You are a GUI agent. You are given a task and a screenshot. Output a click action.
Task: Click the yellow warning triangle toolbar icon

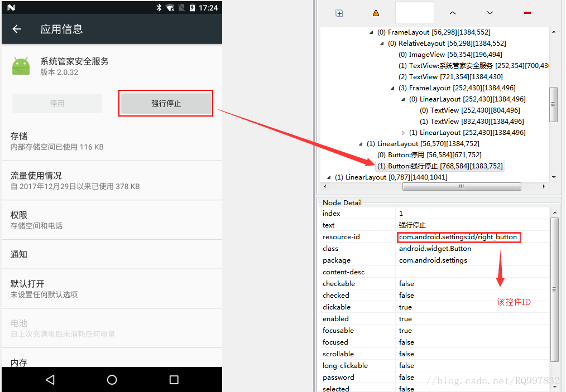coord(376,13)
